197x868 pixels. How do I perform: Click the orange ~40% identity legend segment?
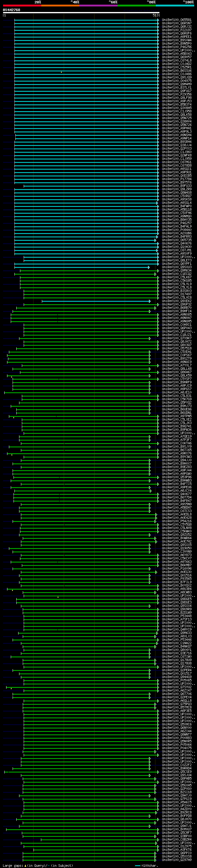[x=60, y=6]
